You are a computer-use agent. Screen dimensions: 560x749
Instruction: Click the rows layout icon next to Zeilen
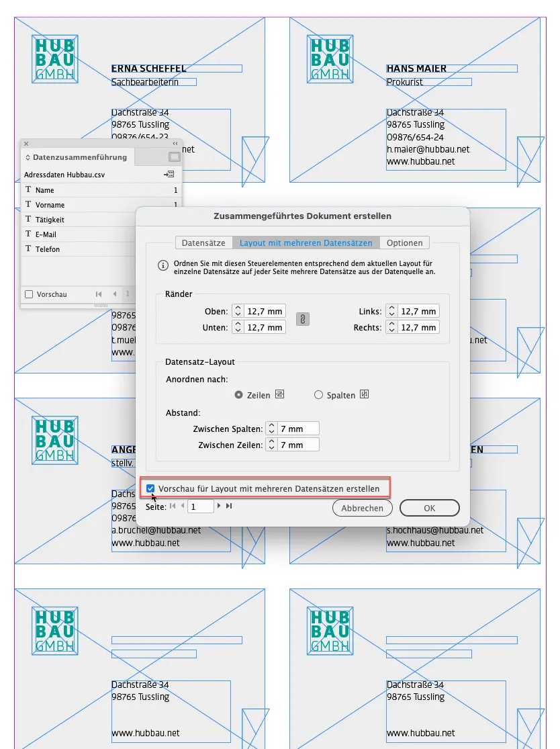point(279,394)
